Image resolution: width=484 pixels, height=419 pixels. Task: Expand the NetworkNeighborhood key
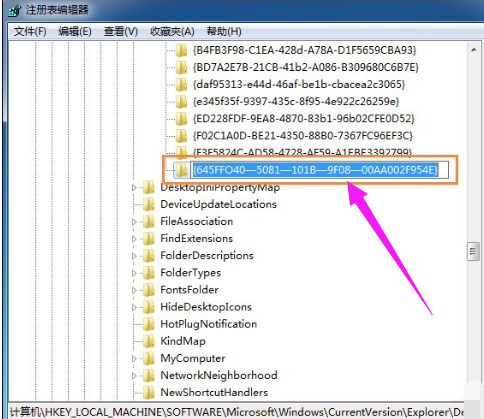[134, 376]
